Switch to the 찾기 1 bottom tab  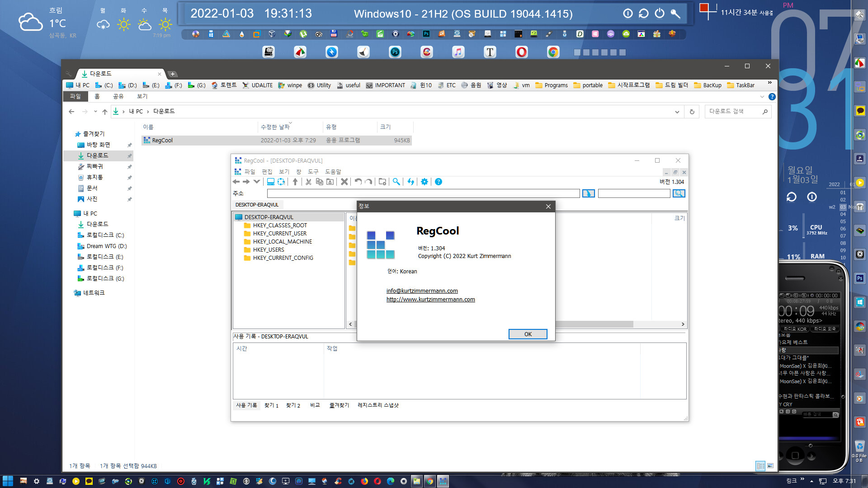click(x=271, y=405)
